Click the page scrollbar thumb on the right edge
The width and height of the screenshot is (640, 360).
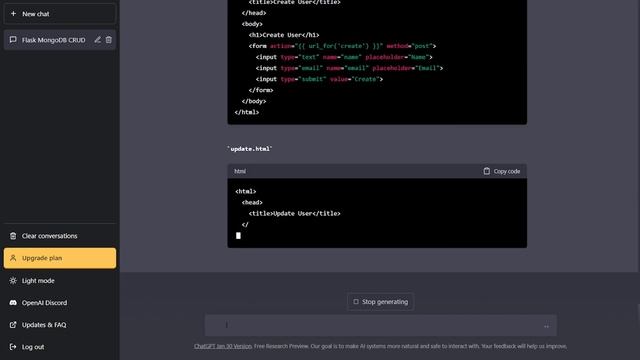coord(638,314)
